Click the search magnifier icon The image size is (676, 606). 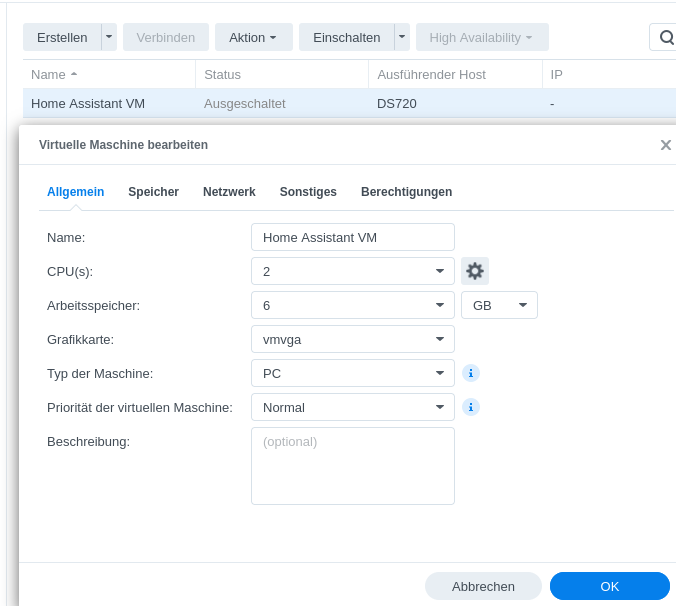[x=665, y=38]
